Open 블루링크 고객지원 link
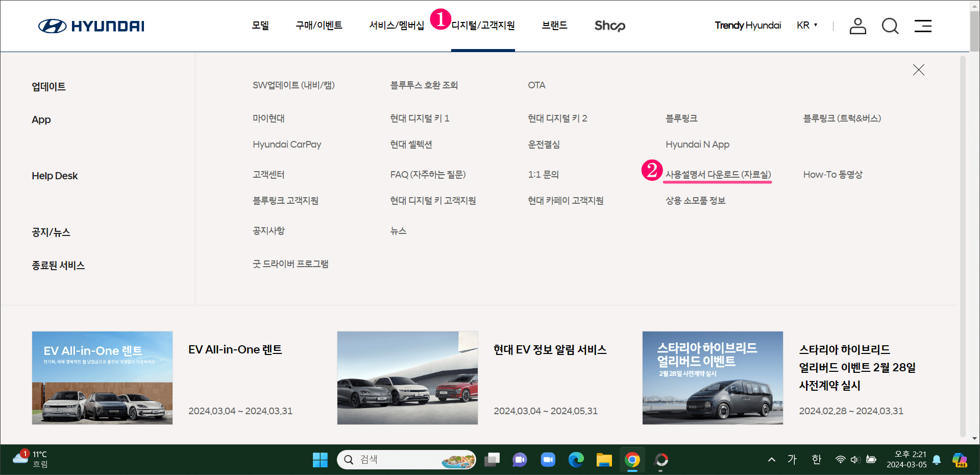Screen dimensions: 980x475 [285, 201]
